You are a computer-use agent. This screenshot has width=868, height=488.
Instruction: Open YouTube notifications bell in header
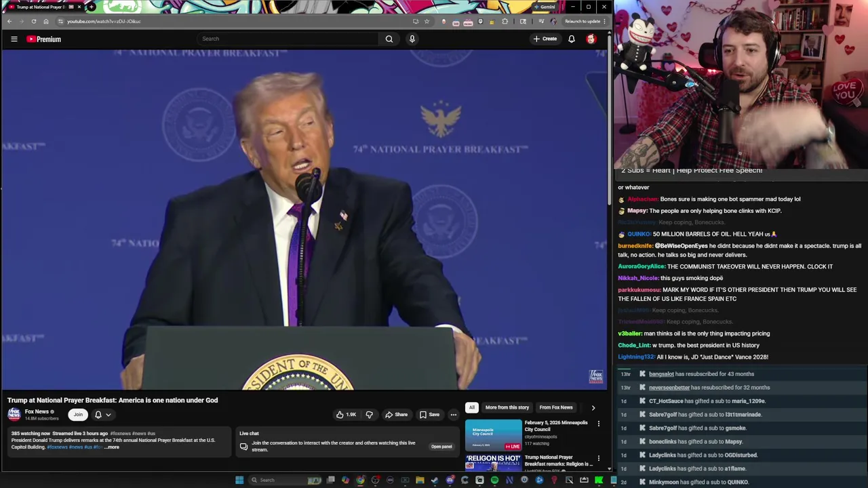pos(572,39)
